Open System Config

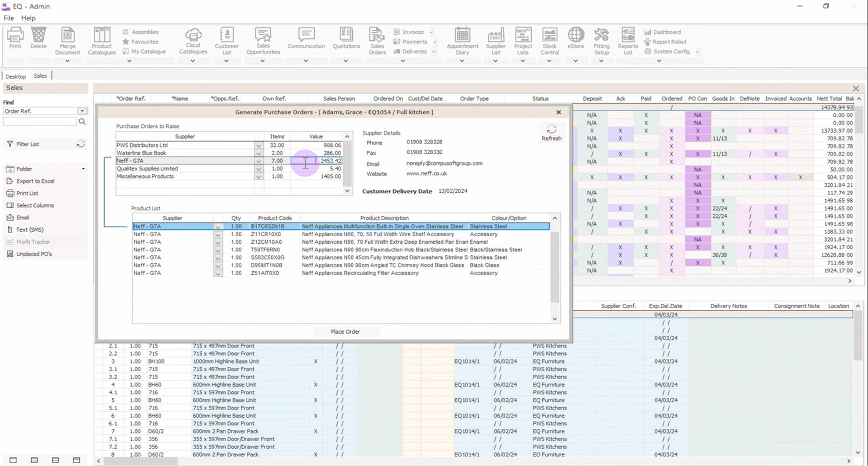pyautogui.click(x=667, y=52)
